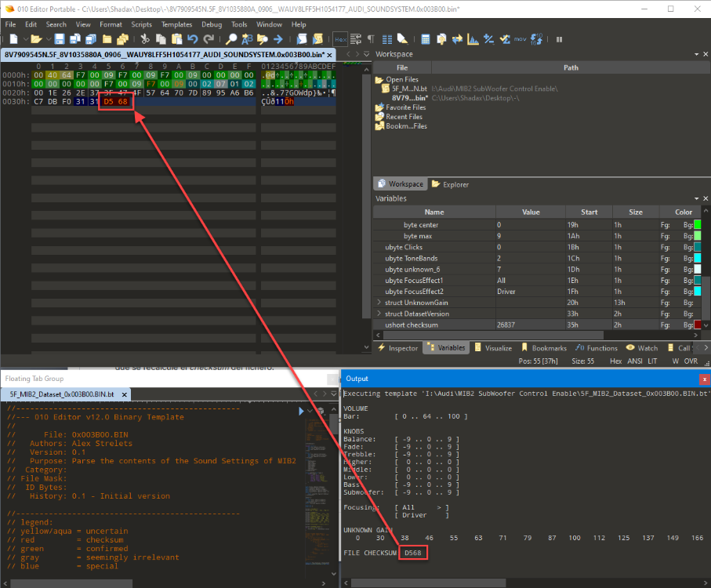Close the Output panel
The image size is (711, 588).
(704, 379)
